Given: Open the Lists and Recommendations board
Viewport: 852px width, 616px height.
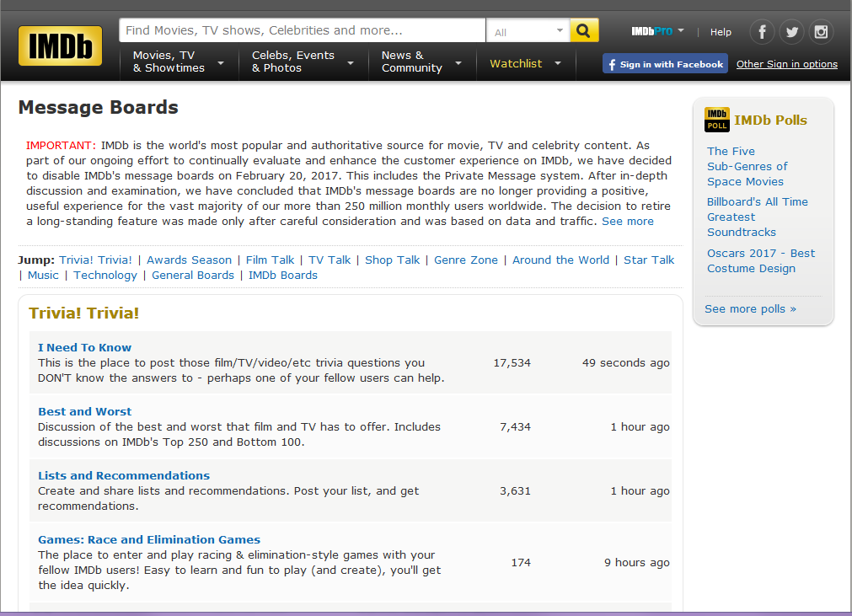Looking at the screenshot, I should [x=124, y=475].
